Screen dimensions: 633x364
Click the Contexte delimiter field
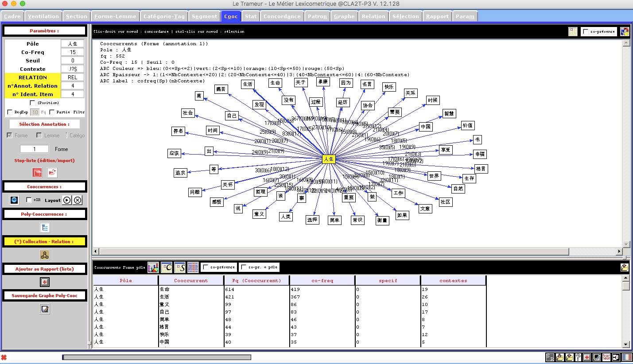(73, 69)
